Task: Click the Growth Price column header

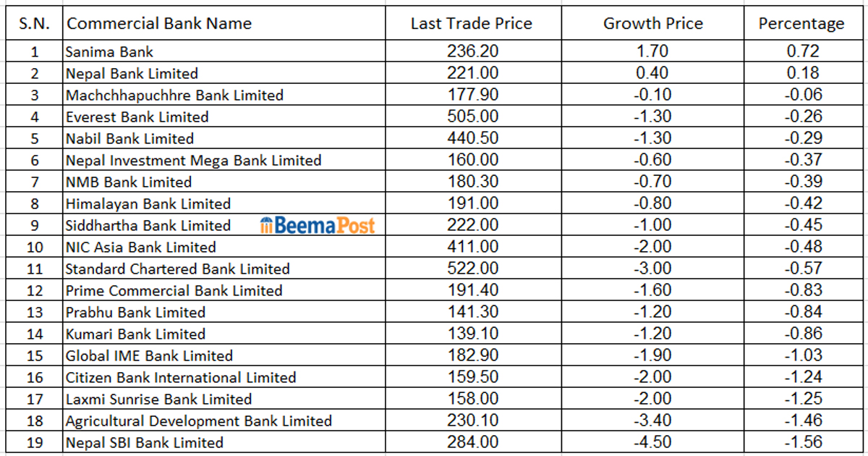Action: pos(653,23)
